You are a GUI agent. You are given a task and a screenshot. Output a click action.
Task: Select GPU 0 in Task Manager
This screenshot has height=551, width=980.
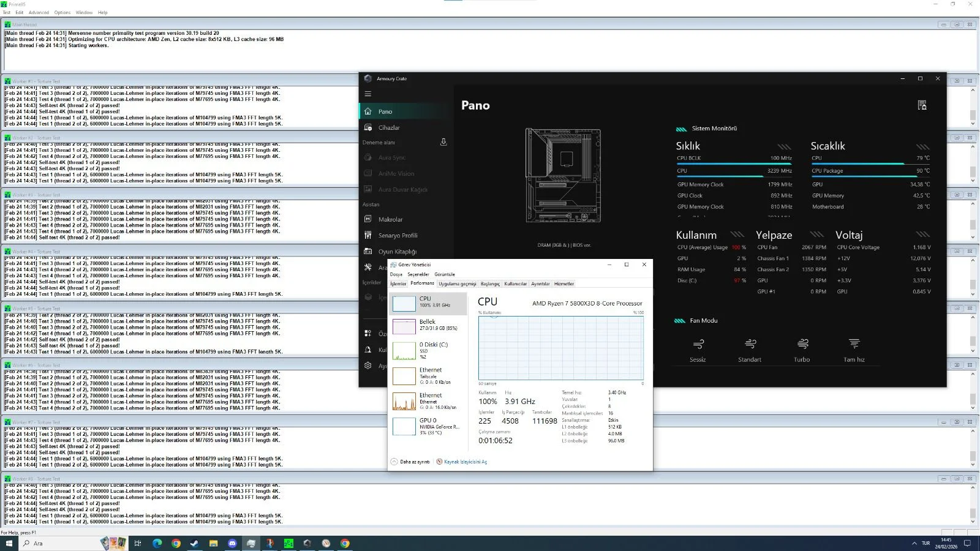(428, 426)
